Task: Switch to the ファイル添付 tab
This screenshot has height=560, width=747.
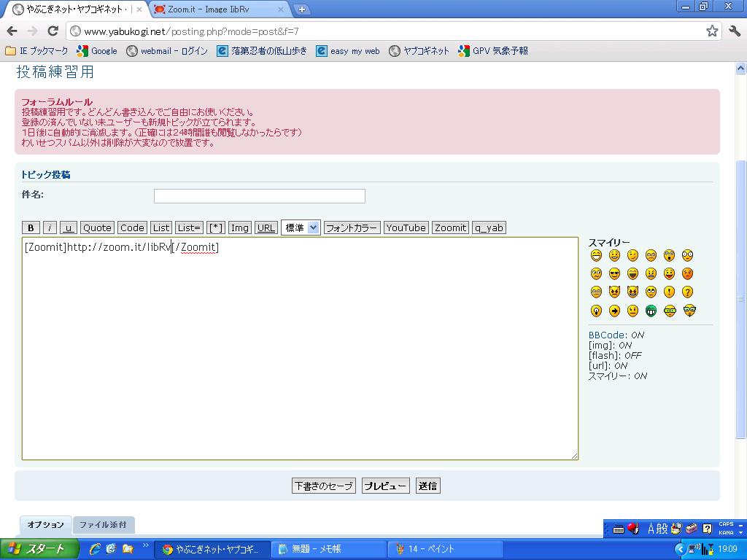Action: (103, 525)
